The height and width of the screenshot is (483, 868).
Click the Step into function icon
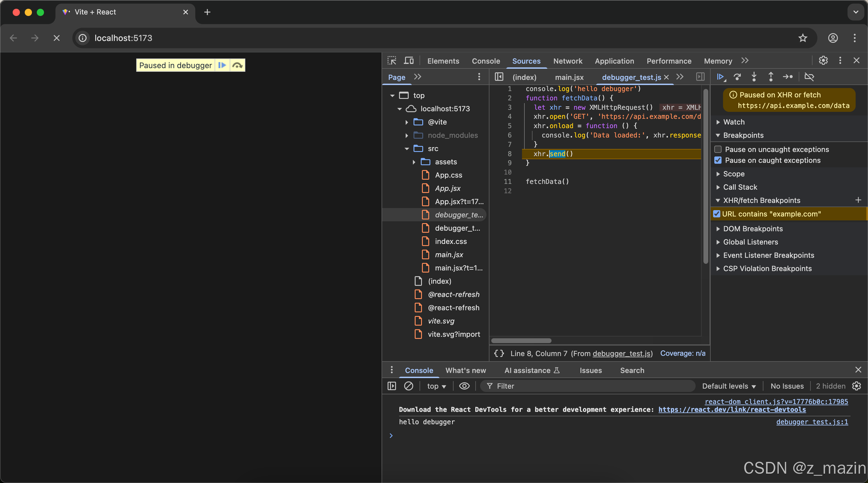(754, 77)
